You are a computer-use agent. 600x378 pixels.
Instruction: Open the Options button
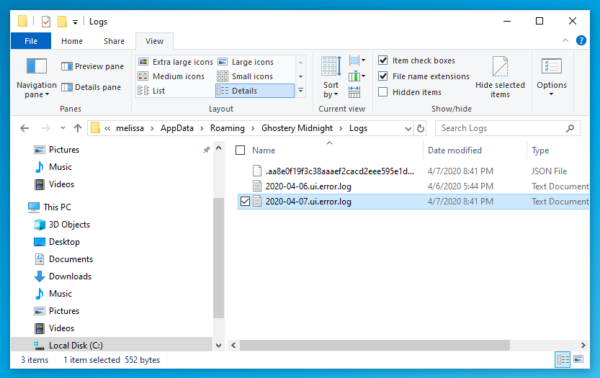(x=551, y=77)
